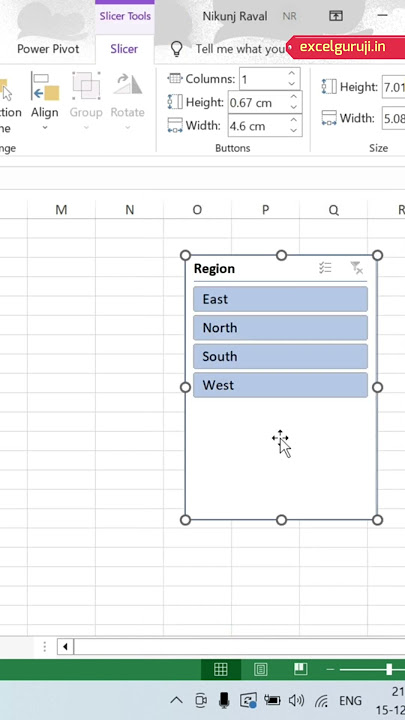Screen dimensions: 405x720
Task: Show hidden tray icons chevron
Action: [176, 700]
